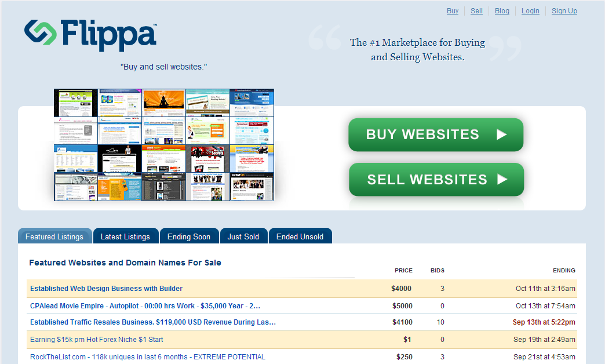605x364 pixels.
Task: Open the Sign Up link
Action: [x=564, y=11]
